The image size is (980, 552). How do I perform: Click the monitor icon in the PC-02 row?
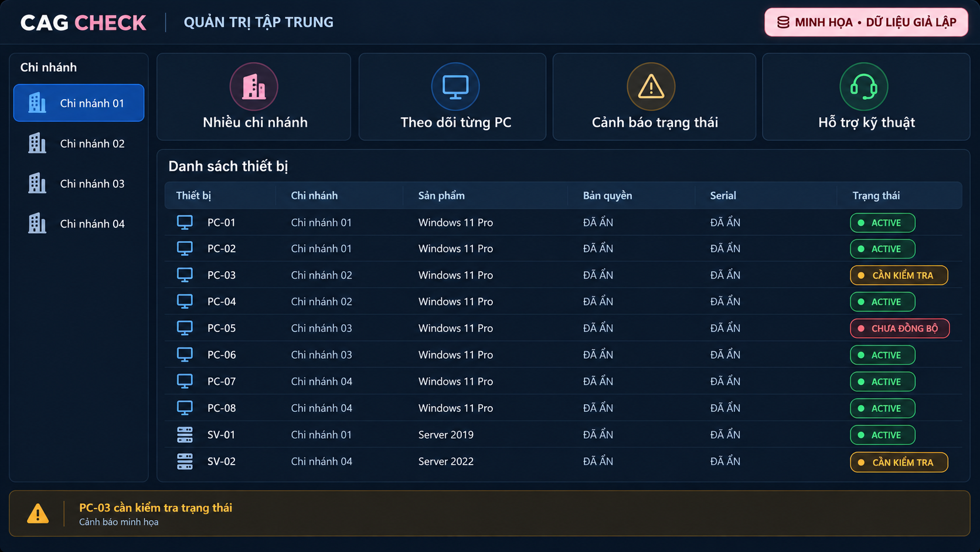click(185, 248)
